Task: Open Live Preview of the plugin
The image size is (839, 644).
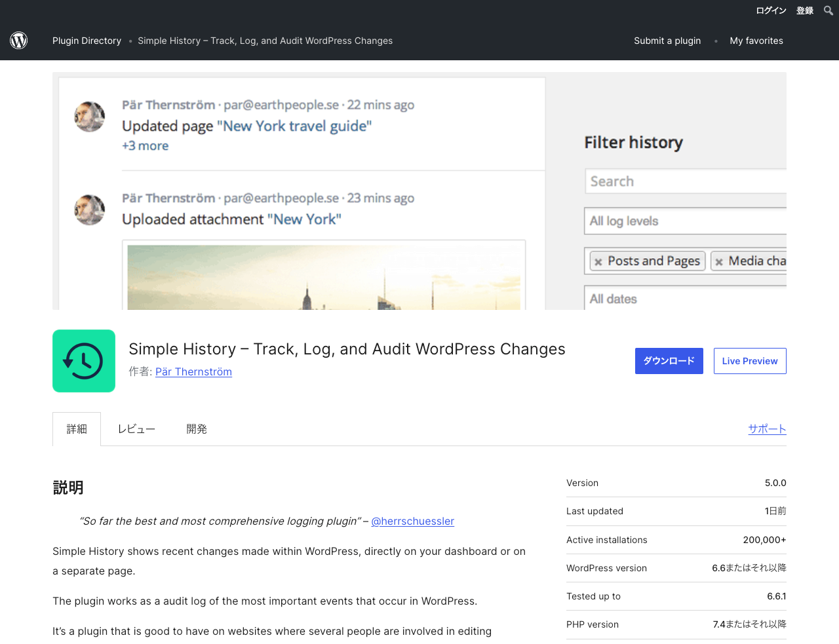Action: (x=750, y=361)
